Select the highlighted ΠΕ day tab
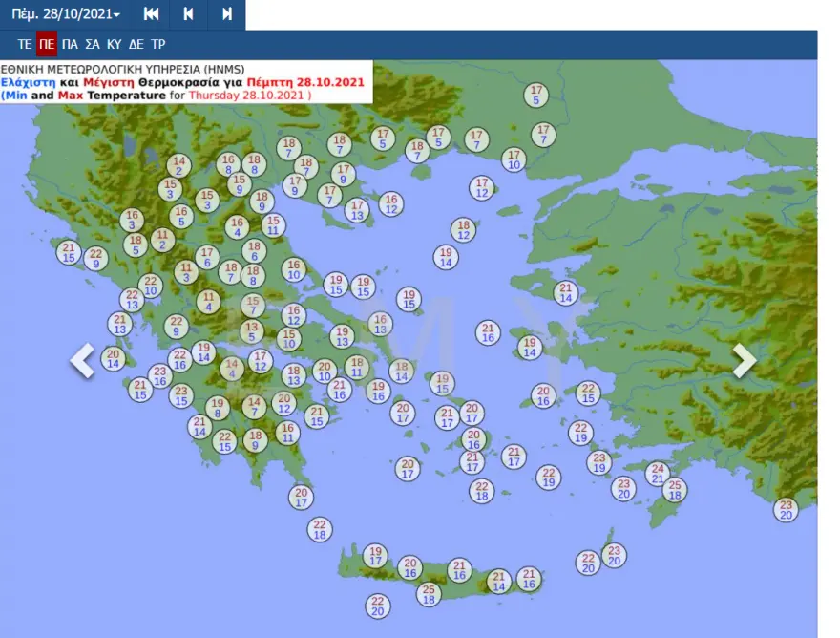This screenshot has width=840, height=638. point(47,45)
